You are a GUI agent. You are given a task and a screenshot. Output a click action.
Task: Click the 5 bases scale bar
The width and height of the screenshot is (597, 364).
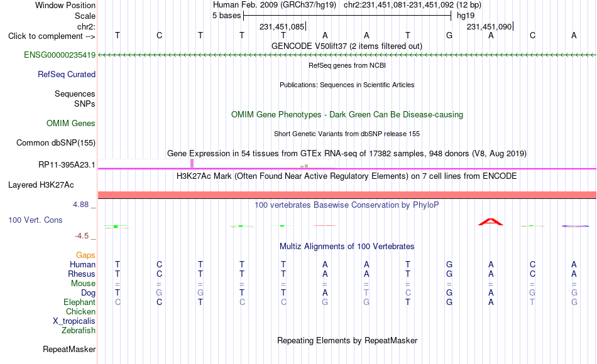tap(347, 16)
